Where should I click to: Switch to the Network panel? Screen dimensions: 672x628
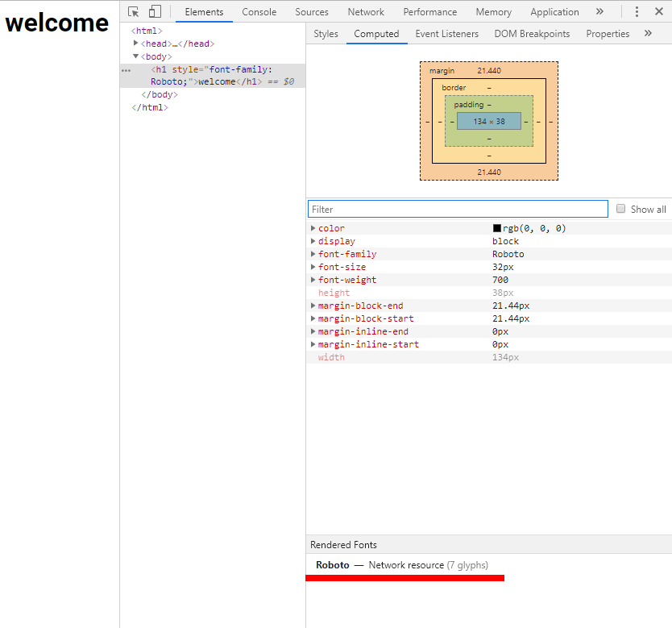click(x=366, y=12)
